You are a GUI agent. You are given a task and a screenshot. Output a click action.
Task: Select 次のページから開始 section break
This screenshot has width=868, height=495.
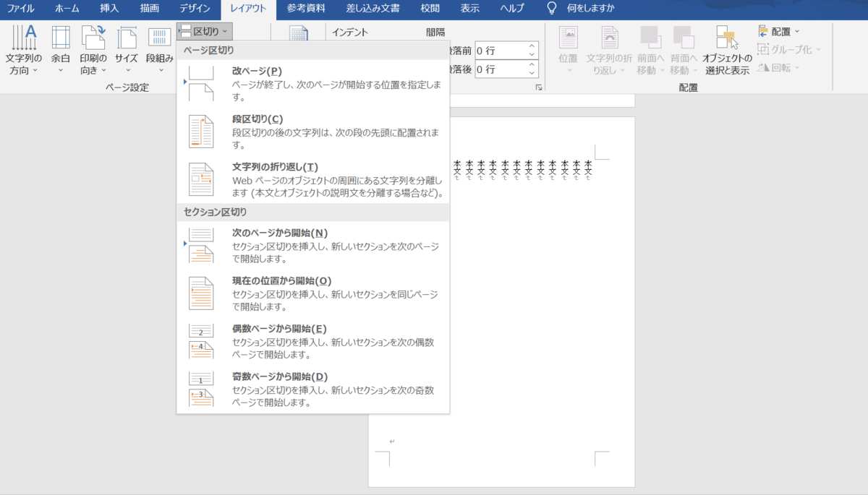click(312, 245)
